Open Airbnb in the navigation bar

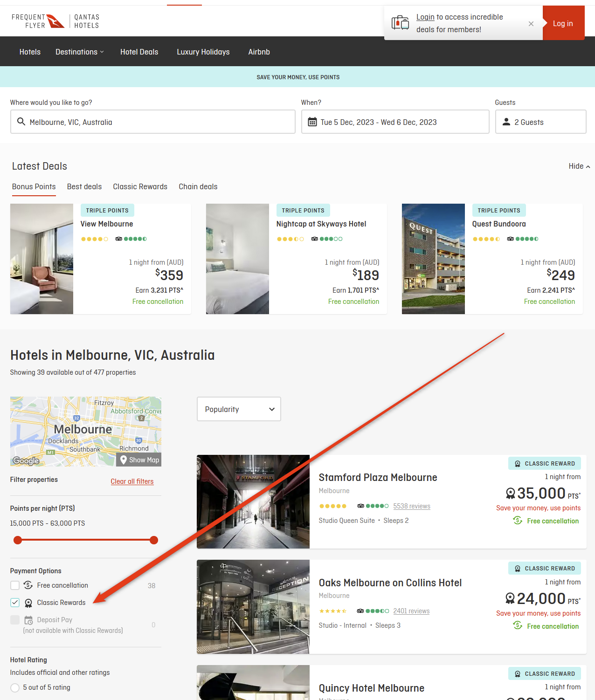(259, 52)
